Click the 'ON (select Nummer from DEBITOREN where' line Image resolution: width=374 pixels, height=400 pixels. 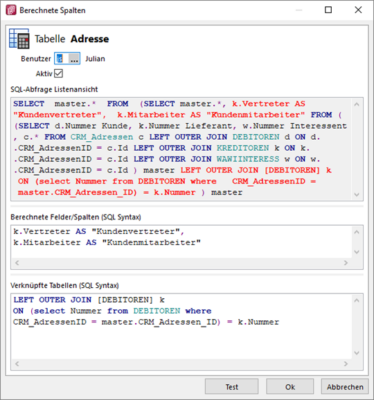pos(112,311)
